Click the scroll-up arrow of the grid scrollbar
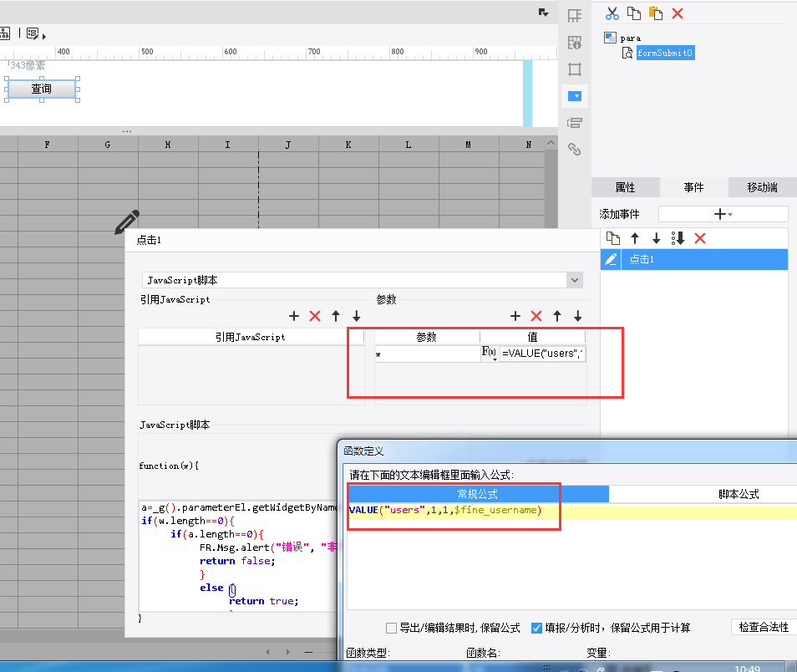The height and width of the screenshot is (672, 797). click(x=551, y=144)
